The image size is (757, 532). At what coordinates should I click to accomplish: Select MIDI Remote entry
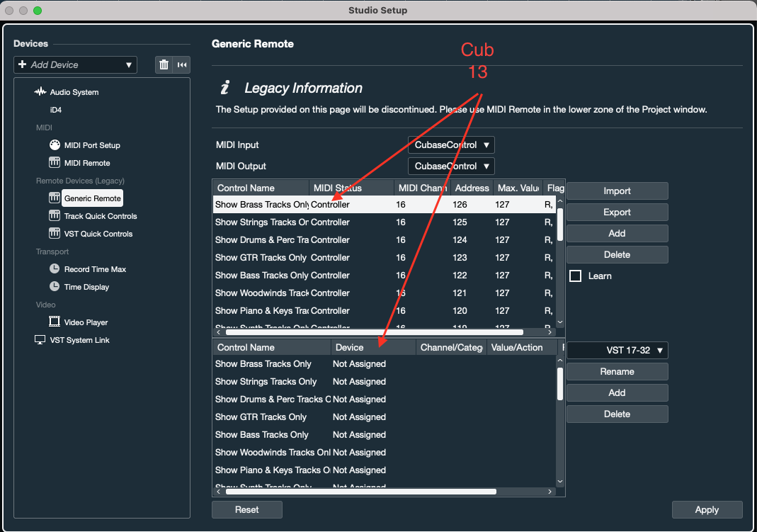pos(87,163)
